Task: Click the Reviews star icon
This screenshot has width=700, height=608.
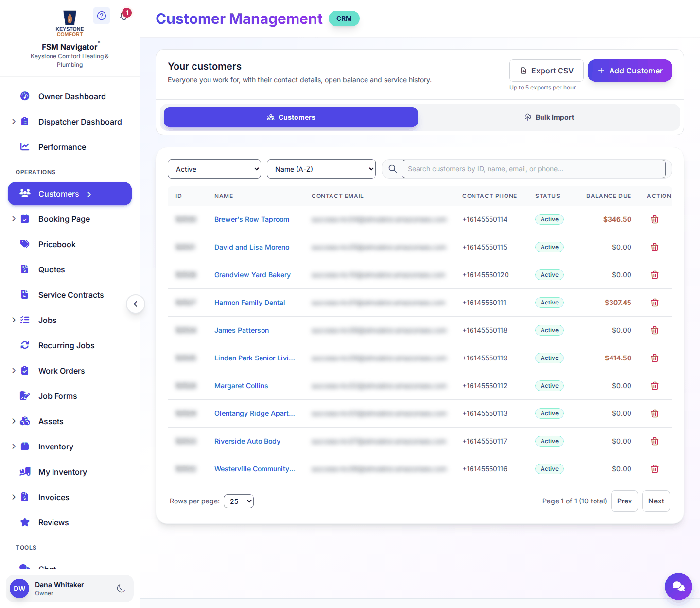Action: 25,522
